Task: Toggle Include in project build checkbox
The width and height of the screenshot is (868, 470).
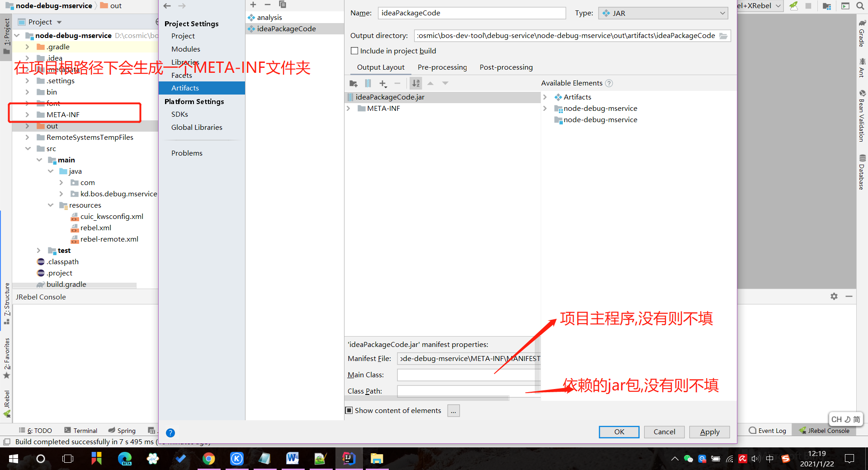Action: (x=354, y=51)
